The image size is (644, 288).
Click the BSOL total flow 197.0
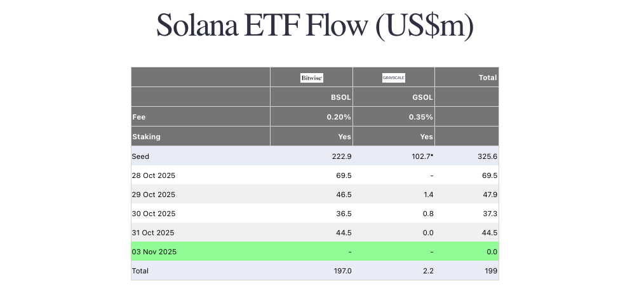click(x=342, y=271)
